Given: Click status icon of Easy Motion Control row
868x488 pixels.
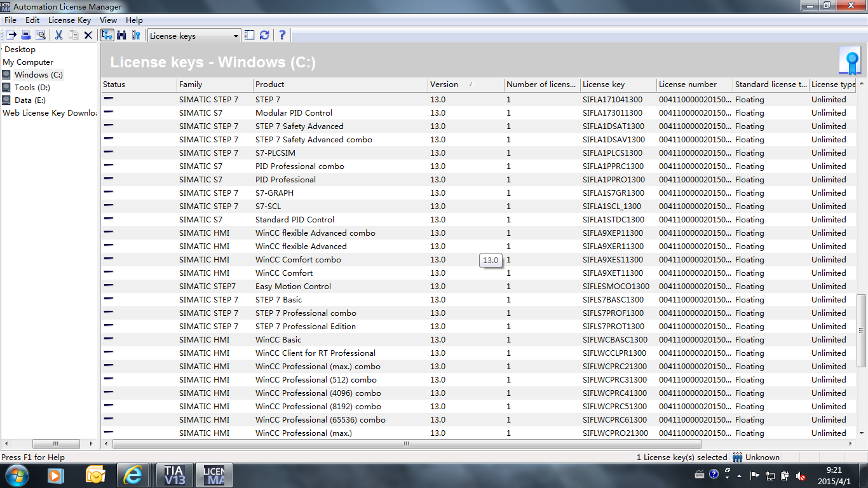Looking at the screenshot, I should (x=109, y=286).
